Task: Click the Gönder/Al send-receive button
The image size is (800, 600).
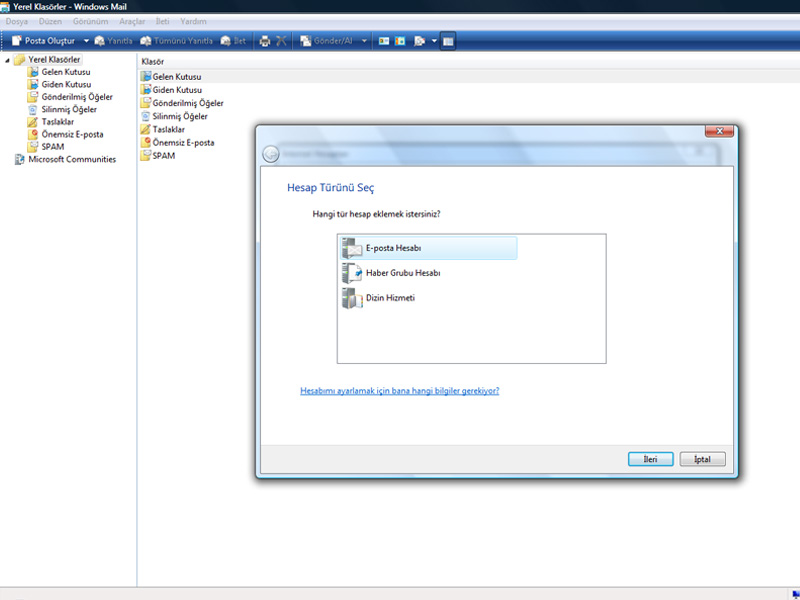Action: coord(327,41)
